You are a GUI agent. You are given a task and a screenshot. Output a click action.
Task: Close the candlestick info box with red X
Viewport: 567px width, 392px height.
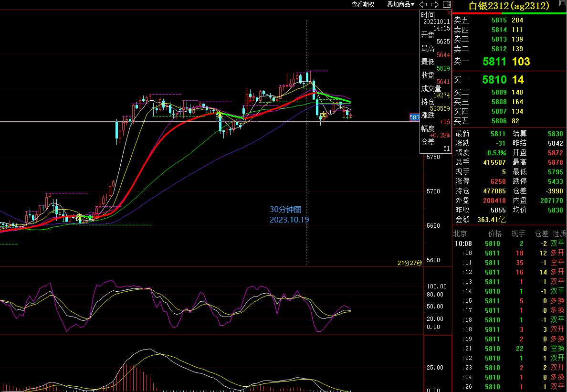449,13
